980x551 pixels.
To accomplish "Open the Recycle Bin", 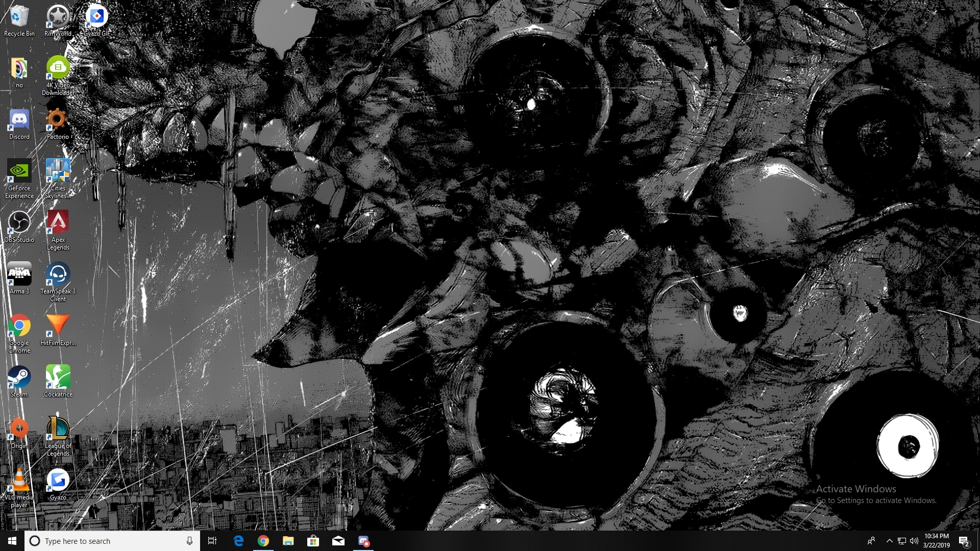I will (x=19, y=17).
